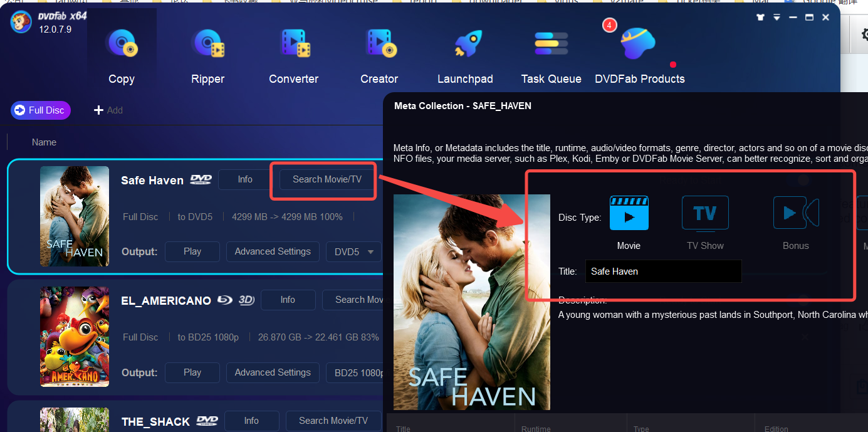This screenshot has width=868, height=432.
Task: Click the Title field containing Safe Haven
Action: pyautogui.click(x=663, y=271)
